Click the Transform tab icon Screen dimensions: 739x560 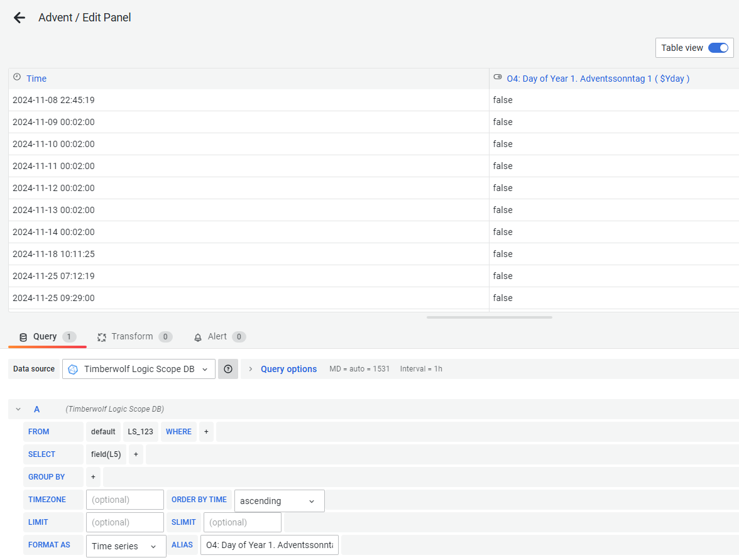101,337
